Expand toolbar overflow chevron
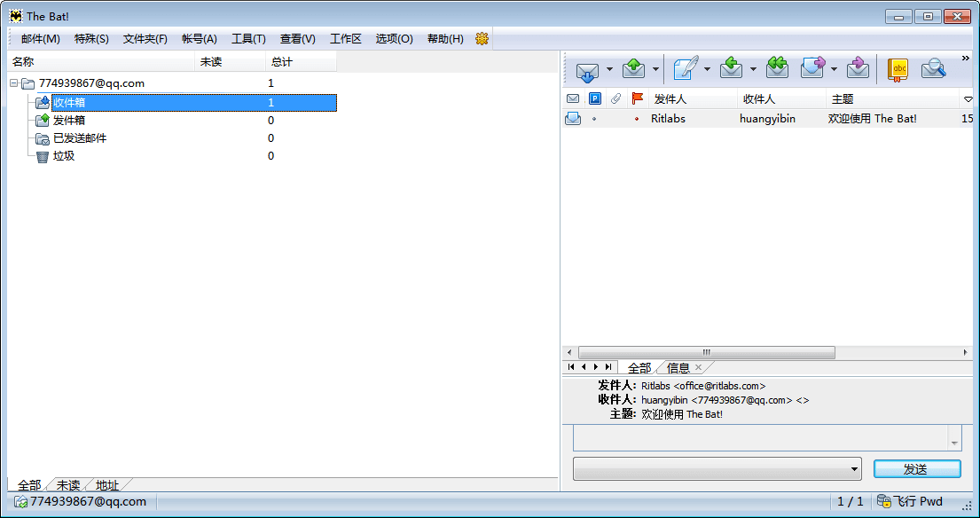The height and width of the screenshot is (518, 980). [x=966, y=59]
